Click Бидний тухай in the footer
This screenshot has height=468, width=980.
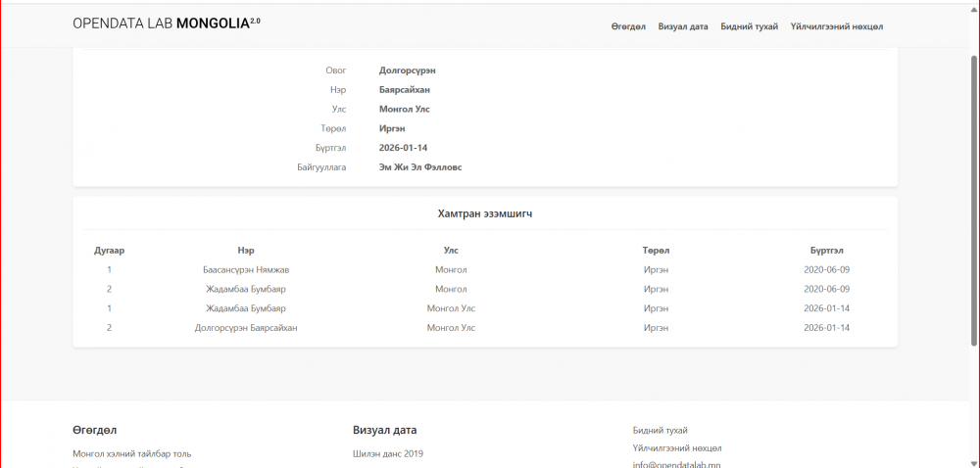(x=660, y=430)
